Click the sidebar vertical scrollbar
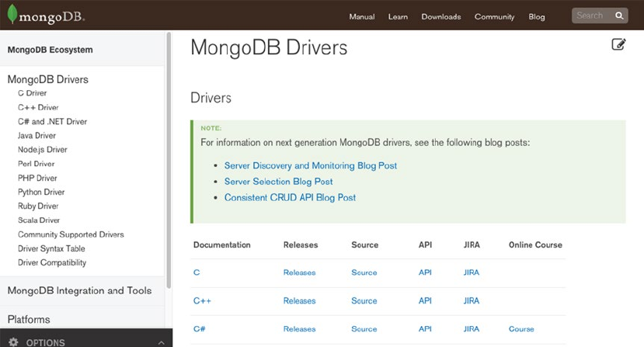Viewport: 644px width, 347px height. pos(169,155)
